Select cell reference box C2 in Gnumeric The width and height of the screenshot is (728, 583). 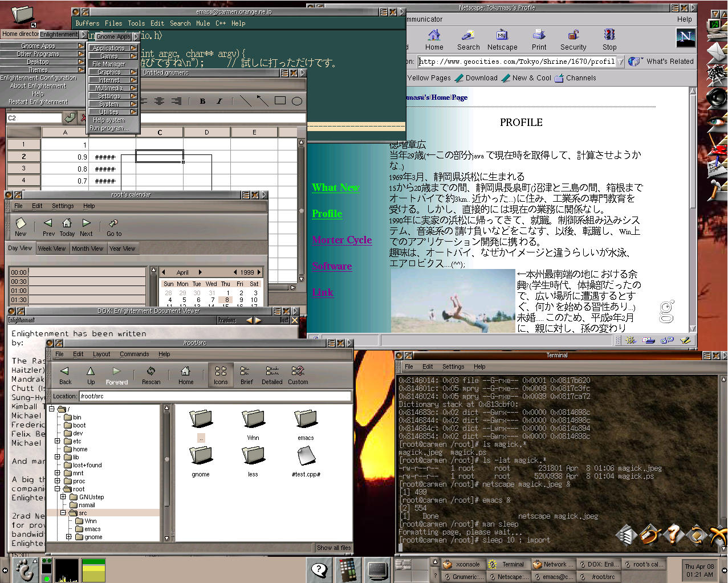point(34,118)
